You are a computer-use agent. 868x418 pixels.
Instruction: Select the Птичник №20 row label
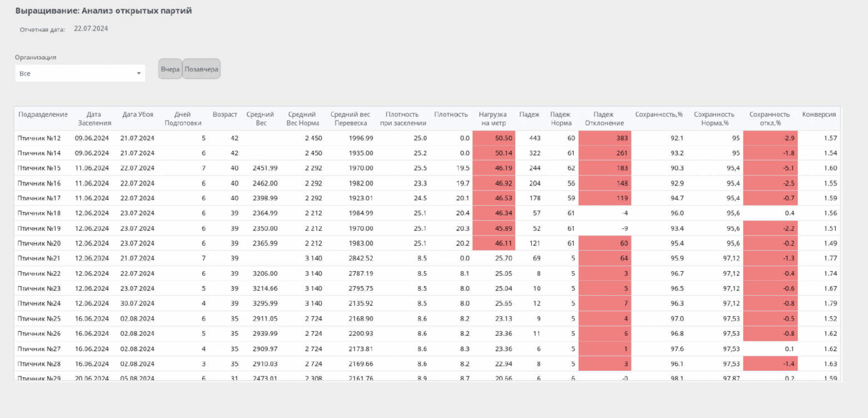40,243
